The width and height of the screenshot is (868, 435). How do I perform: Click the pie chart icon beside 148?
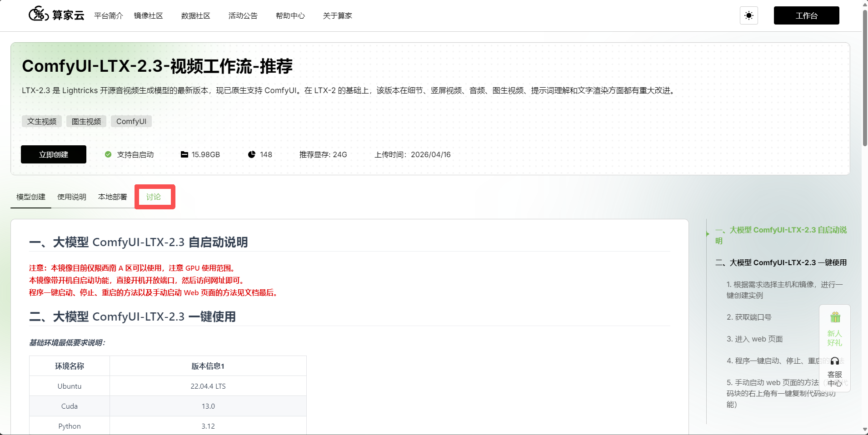pyautogui.click(x=252, y=154)
